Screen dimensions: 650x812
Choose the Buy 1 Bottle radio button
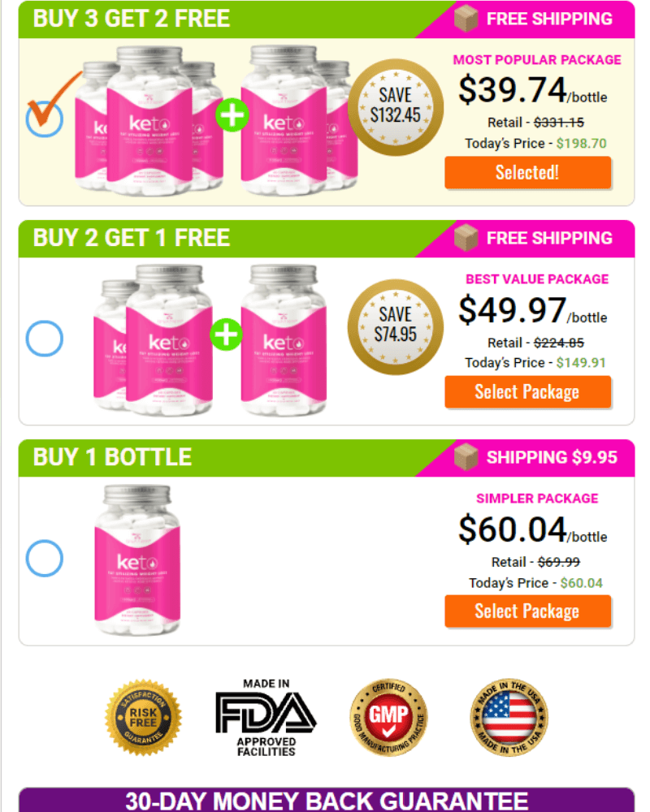(45, 559)
